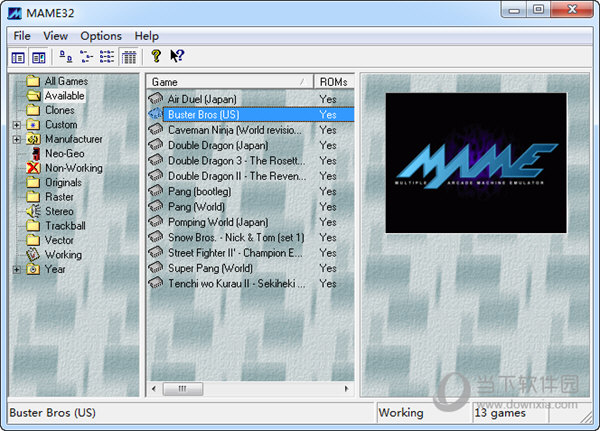Activate the context help arrow icon
The height and width of the screenshot is (431, 600).
tap(177, 56)
